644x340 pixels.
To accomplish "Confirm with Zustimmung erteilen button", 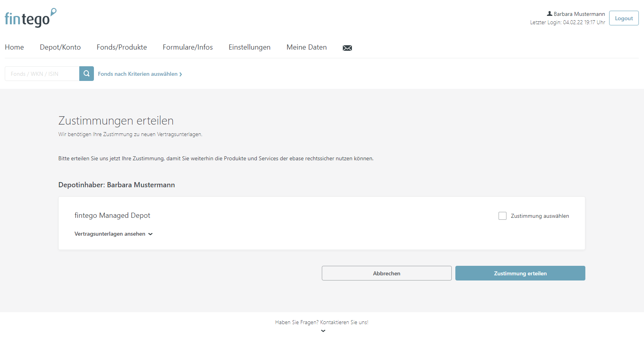I will pyautogui.click(x=520, y=273).
